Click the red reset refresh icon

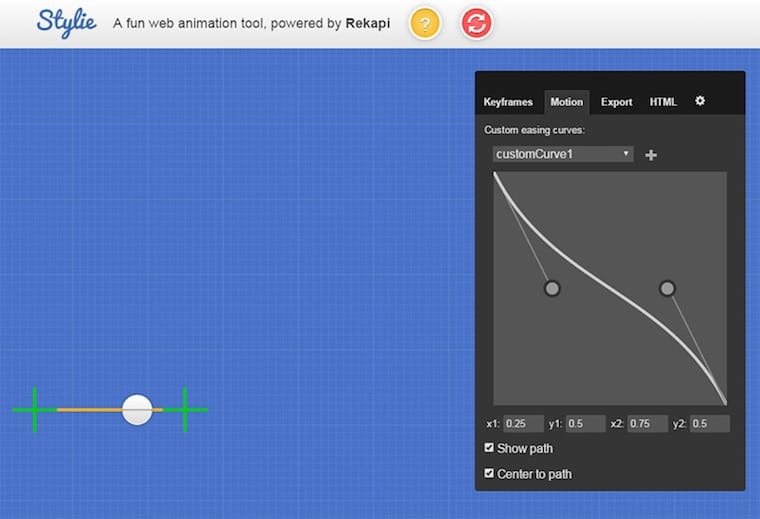click(477, 24)
